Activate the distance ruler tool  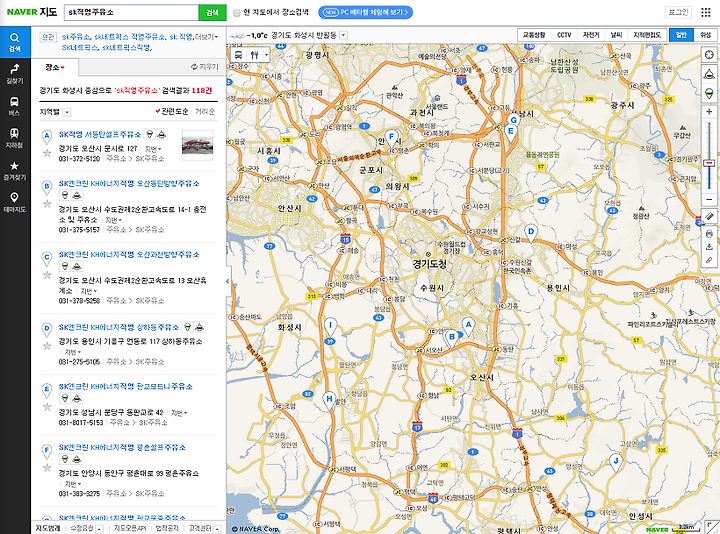709,216
